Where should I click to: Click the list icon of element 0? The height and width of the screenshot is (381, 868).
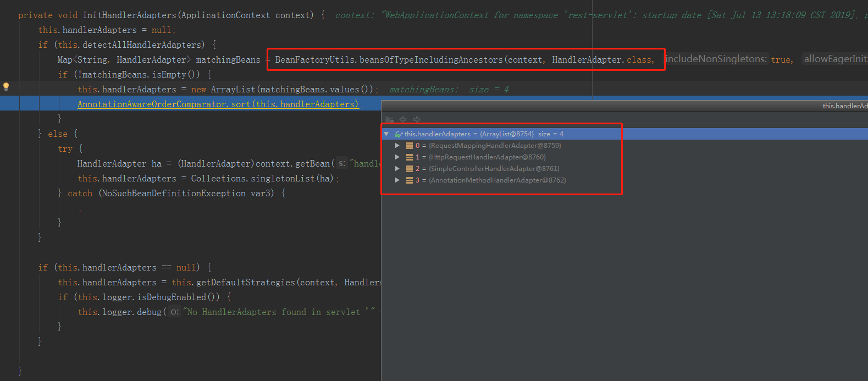click(x=410, y=146)
